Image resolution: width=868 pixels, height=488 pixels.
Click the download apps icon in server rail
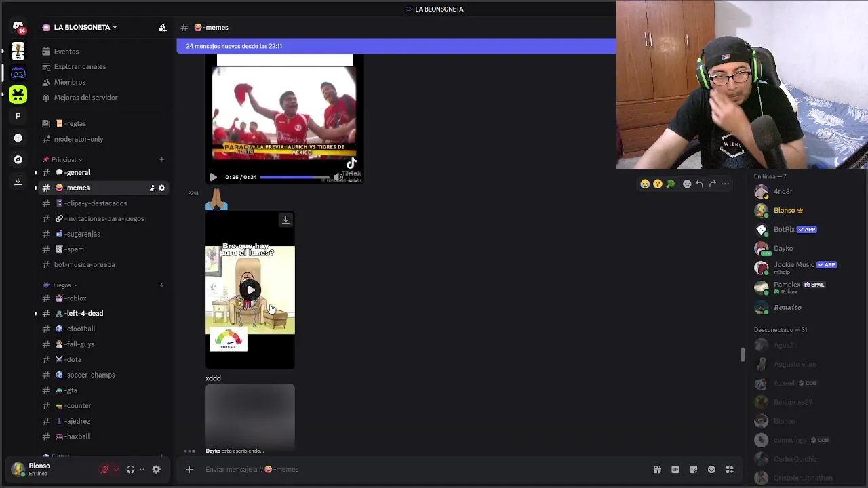point(18,181)
